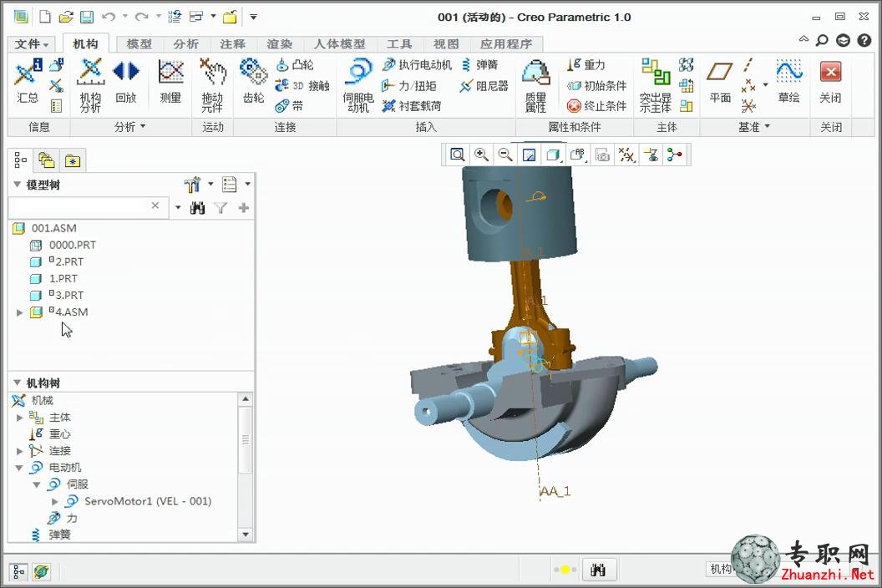Switch to Favorites navigator tab
Image resolution: width=882 pixels, height=588 pixels.
coord(73,161)
